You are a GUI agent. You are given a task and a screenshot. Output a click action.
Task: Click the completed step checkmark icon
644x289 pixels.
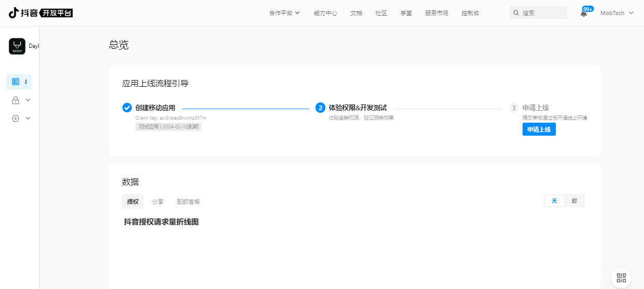click(x=127, y=108)
